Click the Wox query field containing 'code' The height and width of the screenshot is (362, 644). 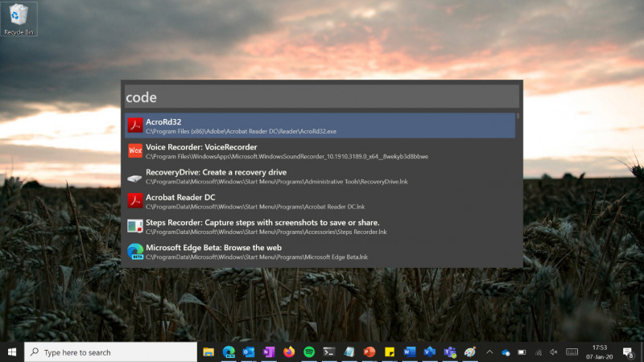[322, 97]
